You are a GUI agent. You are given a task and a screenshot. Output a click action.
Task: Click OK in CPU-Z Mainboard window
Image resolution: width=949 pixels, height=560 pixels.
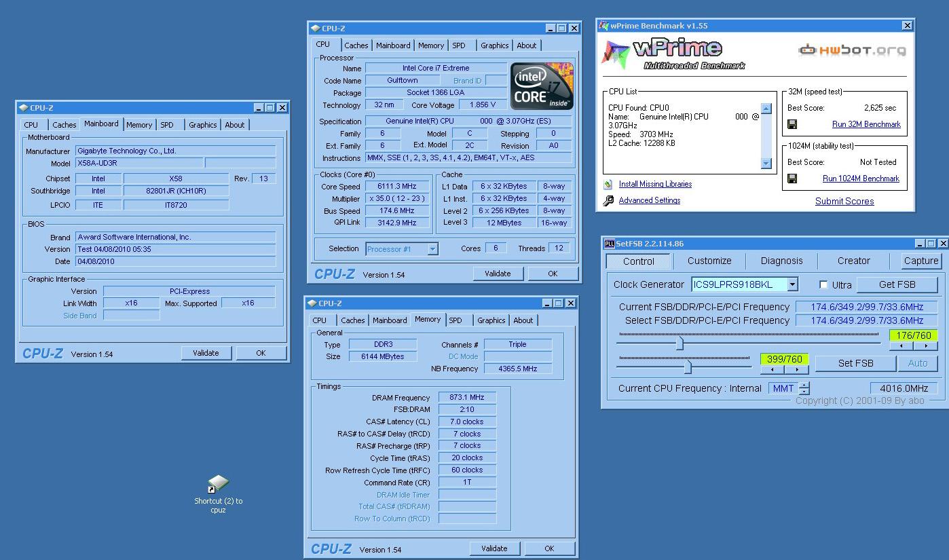(261, 353)
